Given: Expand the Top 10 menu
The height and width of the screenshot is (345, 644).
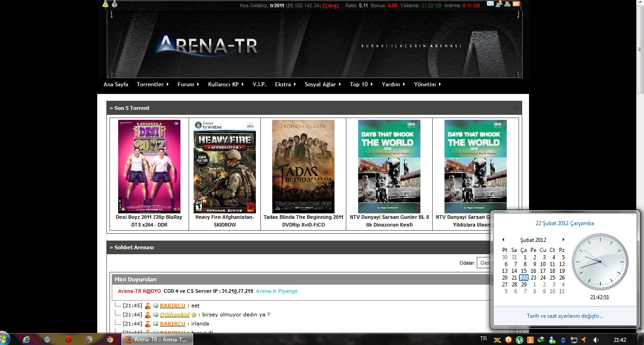Looking at the screenshot, I should (x=361, y=84).
